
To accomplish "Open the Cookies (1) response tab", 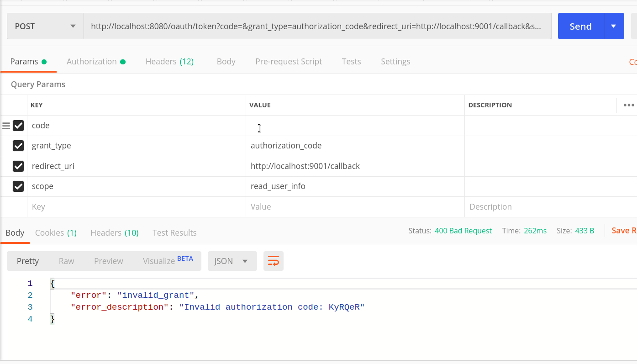I will tap(56, 232).
